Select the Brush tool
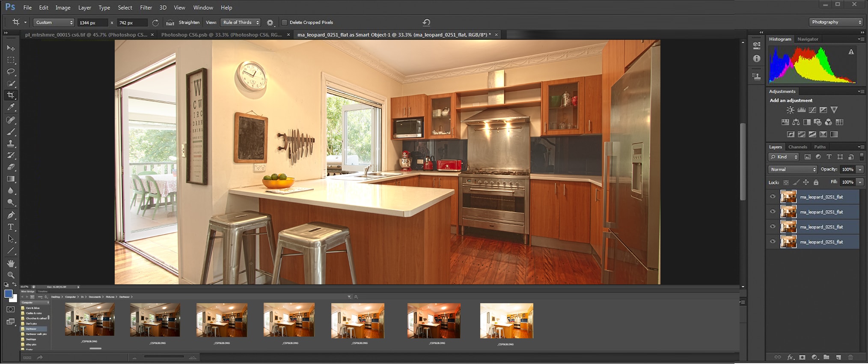 coord(11,132)
